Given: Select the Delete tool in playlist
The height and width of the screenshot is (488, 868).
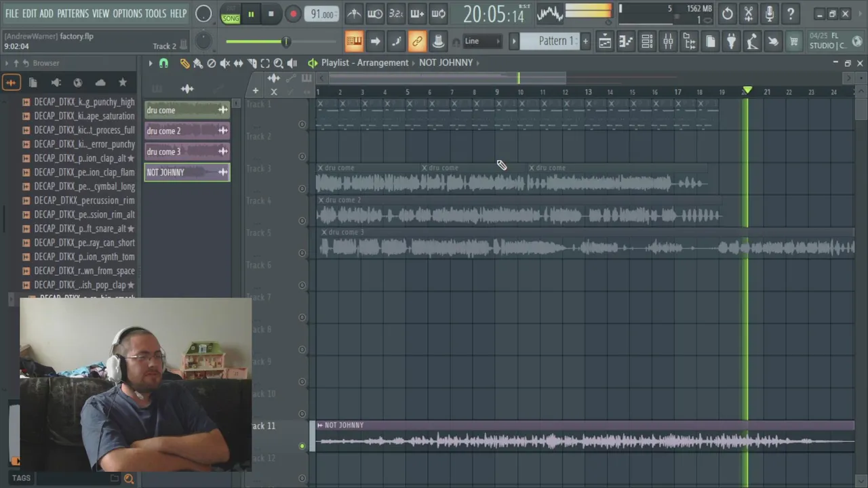Looking at the screenshot, I should click(x=212, y=63).
